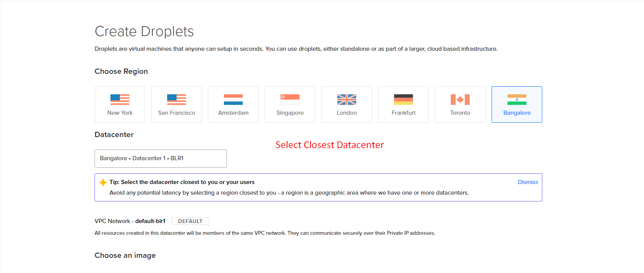Select the Toronto region label
The height and width of the screenshot is (273, 644).
click(x=460, y=113)
